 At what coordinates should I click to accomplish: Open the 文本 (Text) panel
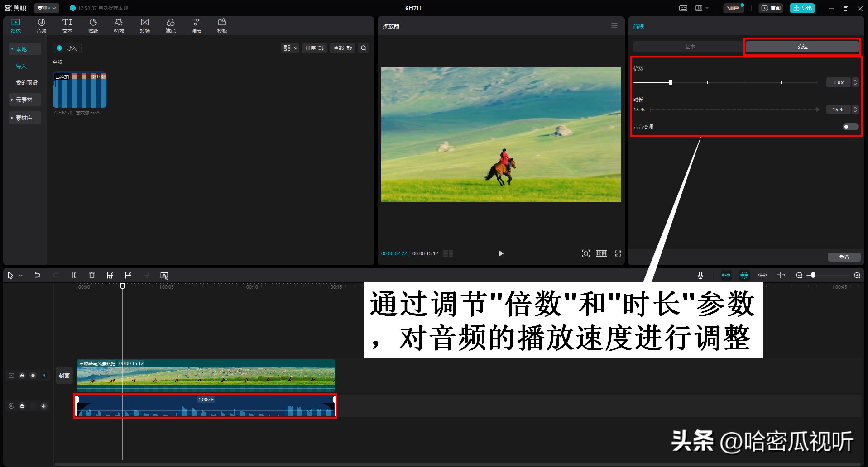[x=67, y=25]
